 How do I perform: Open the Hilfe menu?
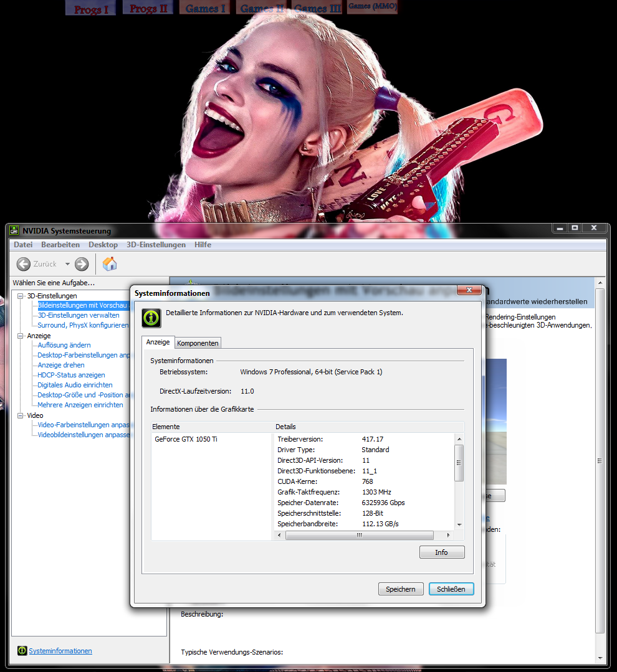[x=203, y=244]
